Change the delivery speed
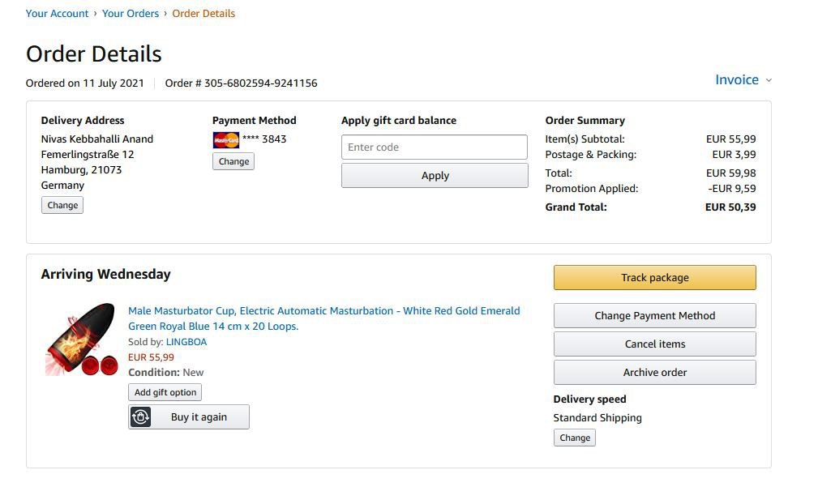The image size is (818, 504). (575, 438)
